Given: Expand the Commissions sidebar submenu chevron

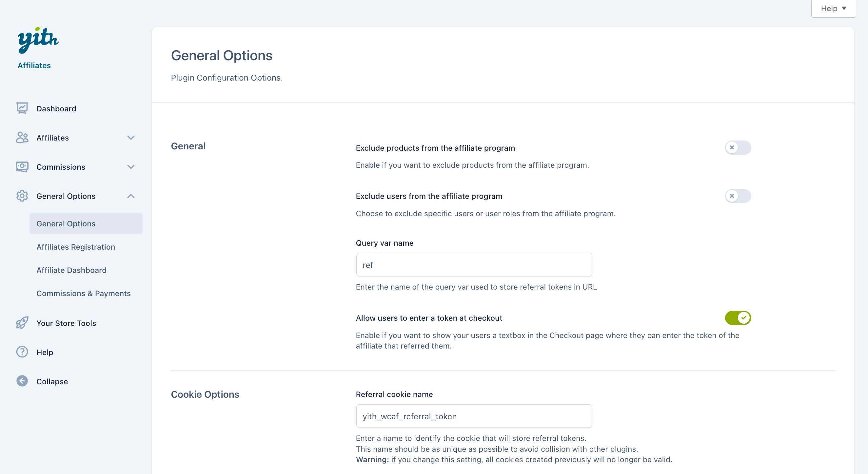Looking at the screenshot, I should [131, 167].
